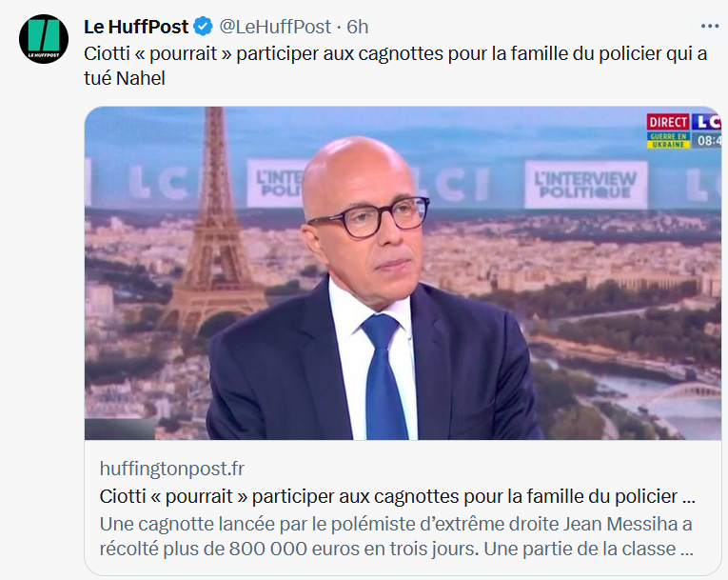Click the card description about Jean Messiha
This screenshot has height=580, width=728.
[397, 536]
